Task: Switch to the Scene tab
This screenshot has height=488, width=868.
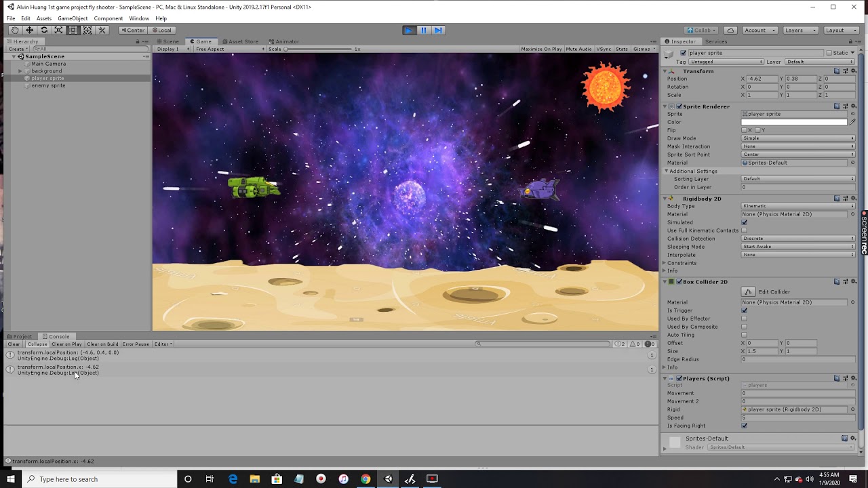Action: tap(168, 41)
